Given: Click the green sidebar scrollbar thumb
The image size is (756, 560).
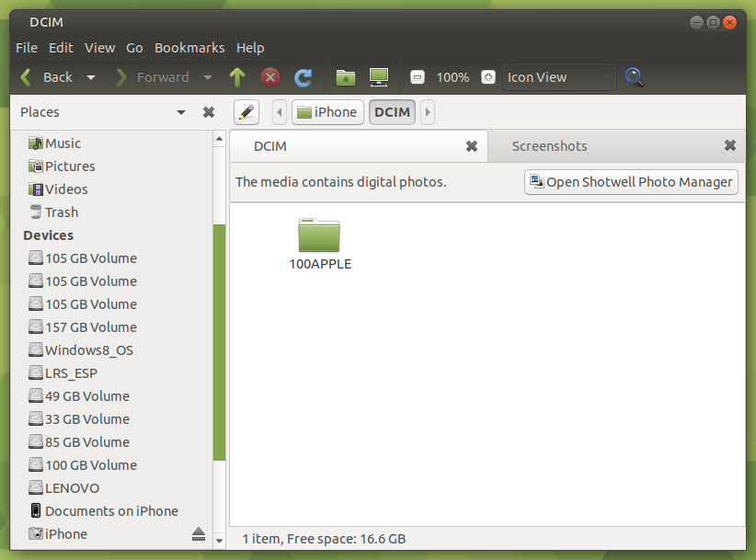Looking at the screenshot, I should (220, 342).
